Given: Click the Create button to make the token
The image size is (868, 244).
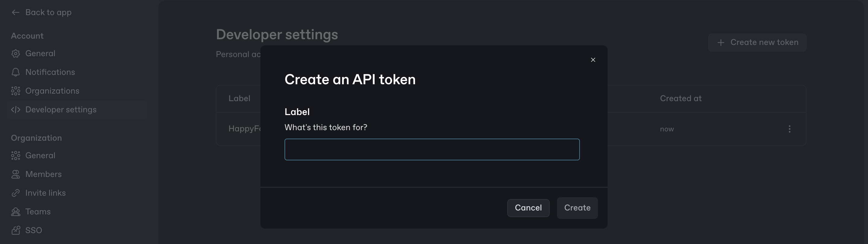Looking at the screenshot, I should (577, 208).
